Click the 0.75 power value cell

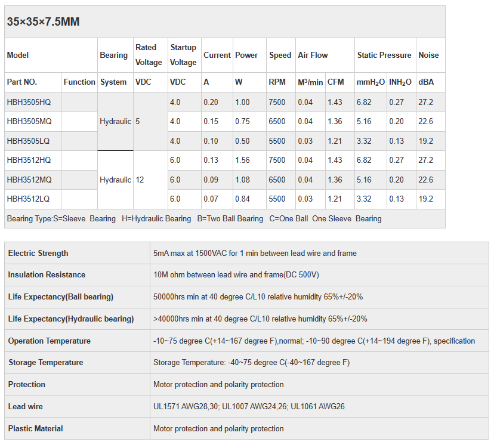coord(242,121)
